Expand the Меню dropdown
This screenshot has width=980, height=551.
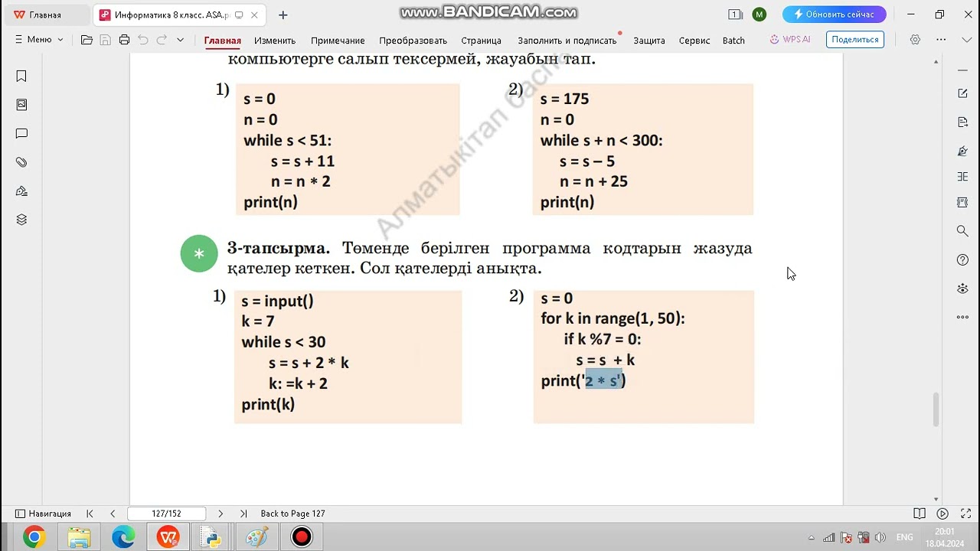[40, 40]
